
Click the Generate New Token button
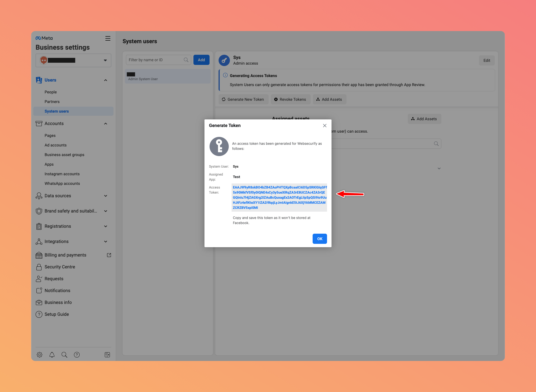(x=243, y=99)
